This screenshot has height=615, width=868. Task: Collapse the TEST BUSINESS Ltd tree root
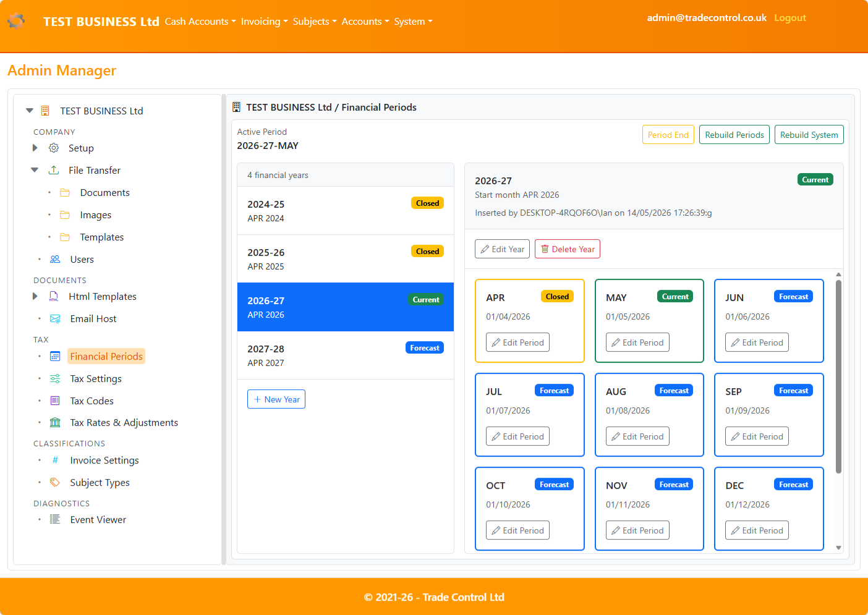click(x=29, y=111)
